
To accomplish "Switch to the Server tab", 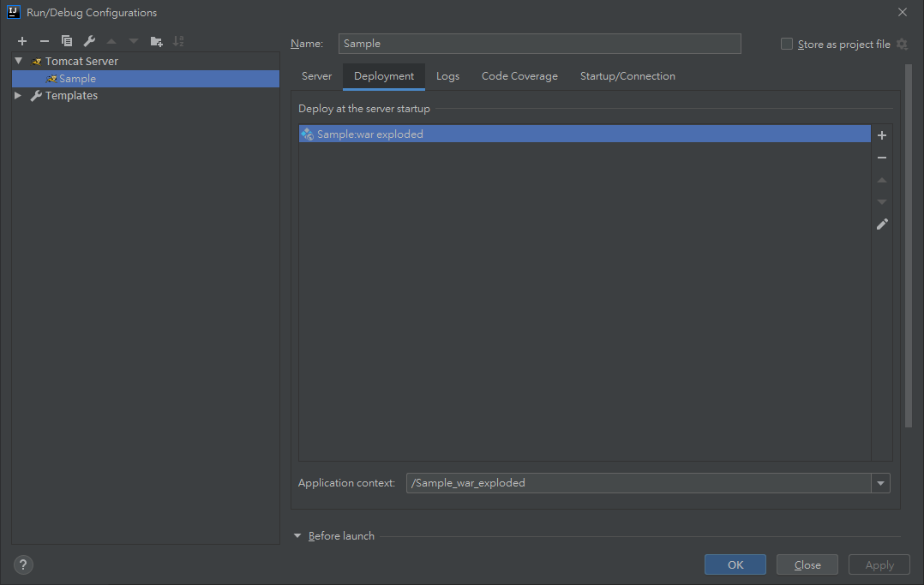I will click(316, 76).
